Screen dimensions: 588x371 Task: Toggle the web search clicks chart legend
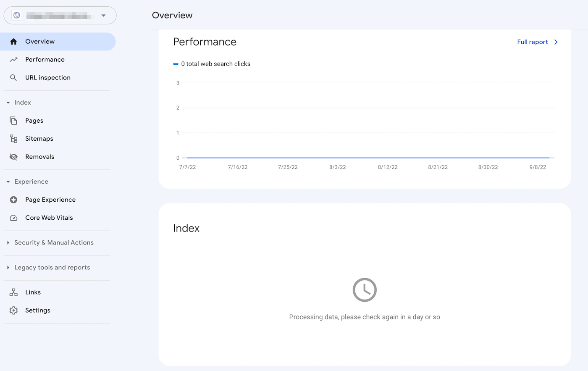click(212, 63)
